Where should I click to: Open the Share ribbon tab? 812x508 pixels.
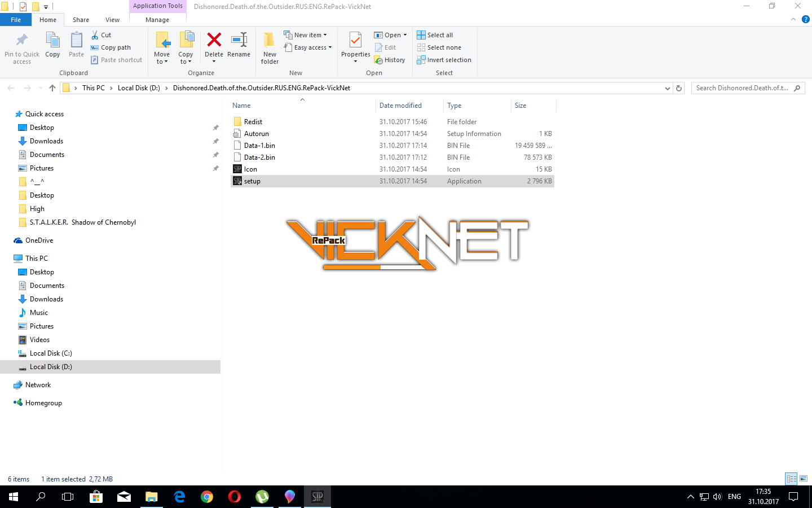pos(81,20)
